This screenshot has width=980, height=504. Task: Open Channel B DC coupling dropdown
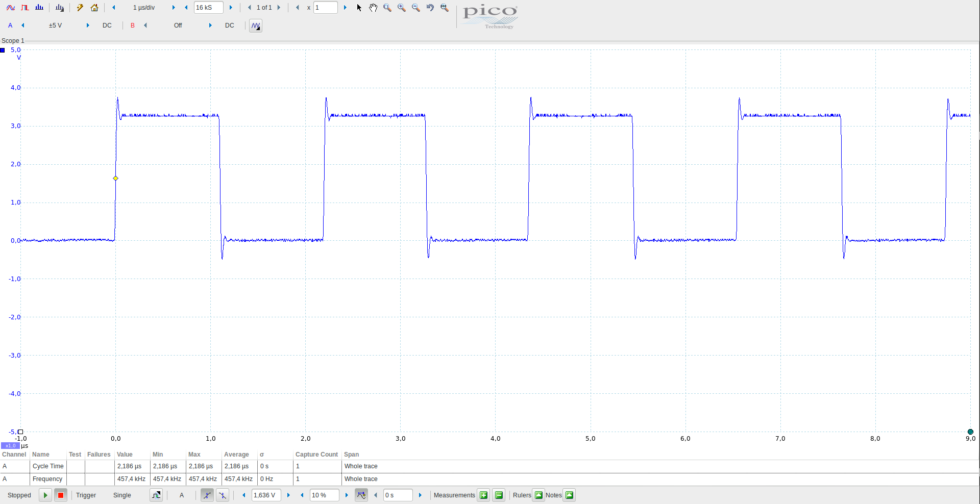pos(230,26)
